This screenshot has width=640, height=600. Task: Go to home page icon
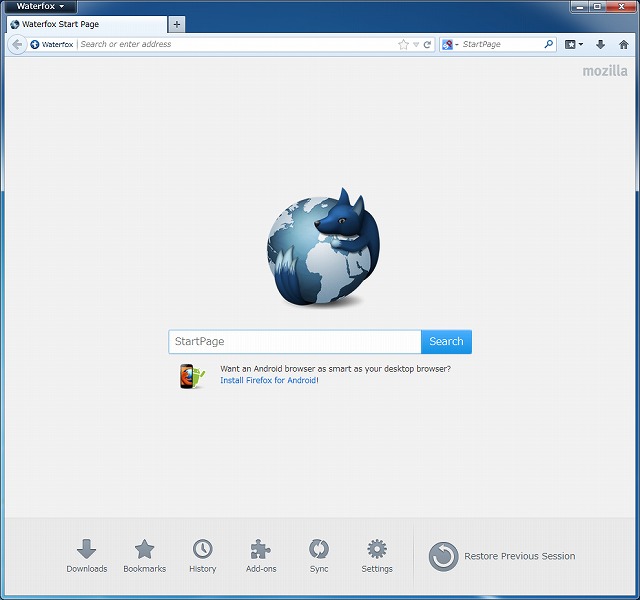623,44
